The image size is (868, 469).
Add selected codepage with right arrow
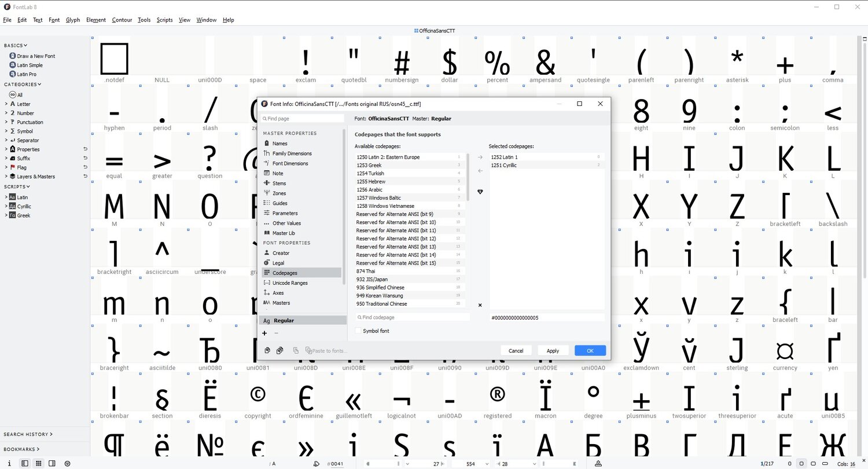click(480, 157)
